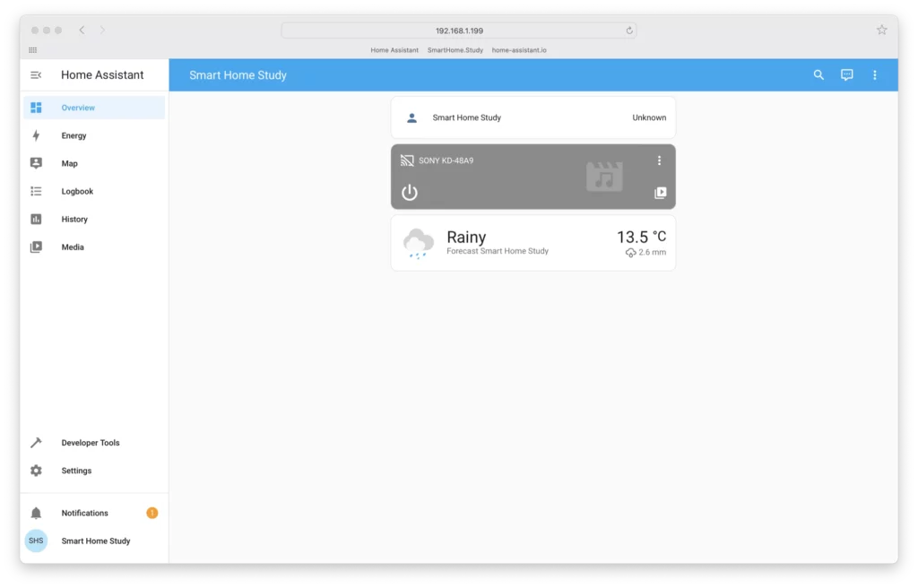Click the person icon in Smart Home Study card
918x588 pixels.
[411, 117]
